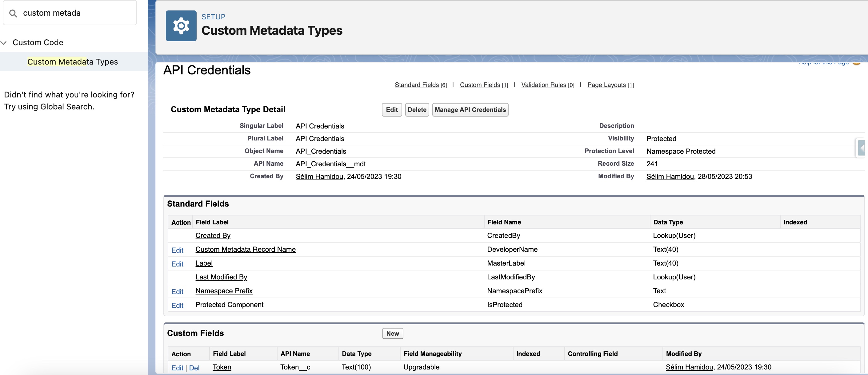The width and height of the screenshot is (868, 375).
Task: Click Delete button for metadata type
Action: pyautogui.click(x=417, y=110)
